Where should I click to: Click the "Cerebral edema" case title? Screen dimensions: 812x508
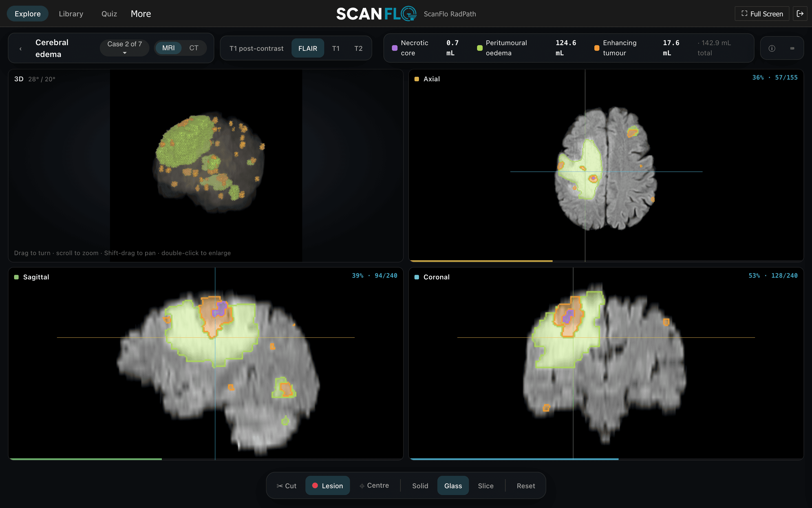[x=52, y=48]
